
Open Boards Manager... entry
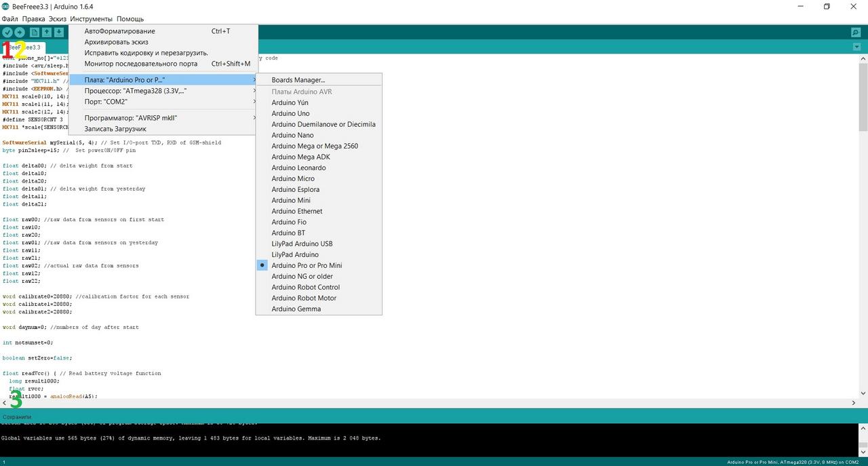tap(319, 80)
